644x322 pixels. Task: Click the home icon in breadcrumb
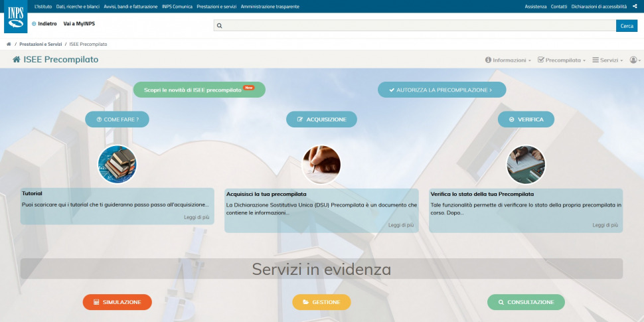(x=9, y=44)
